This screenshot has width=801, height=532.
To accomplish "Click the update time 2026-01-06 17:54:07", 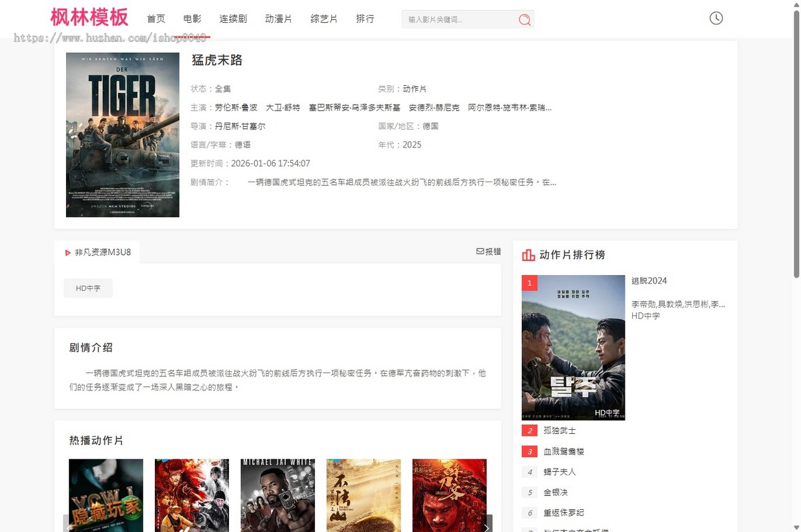I will pyautogui.click(x=270, y=164).
